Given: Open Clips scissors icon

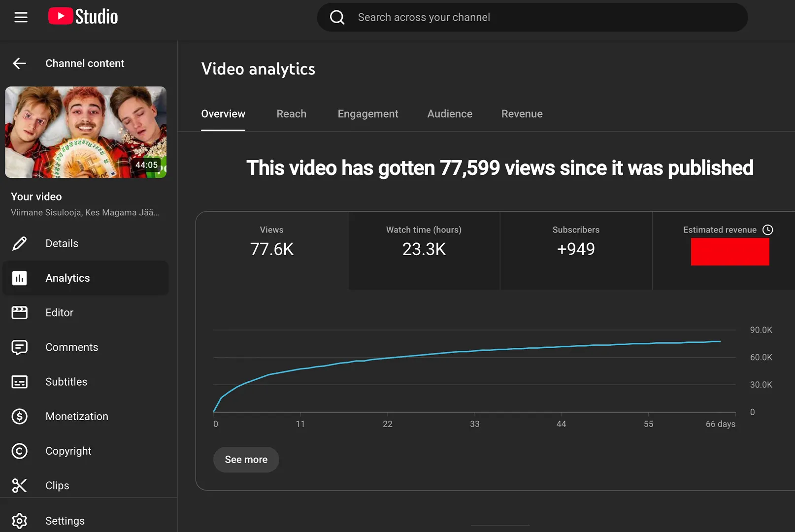Looking at the screenshot, I should 20,486.
